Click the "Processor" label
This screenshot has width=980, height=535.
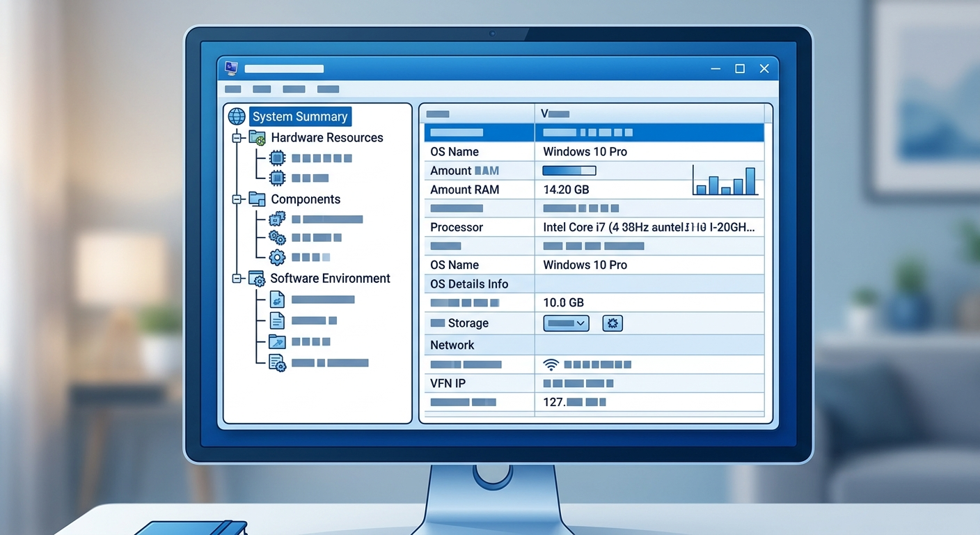tap(457, 227)
